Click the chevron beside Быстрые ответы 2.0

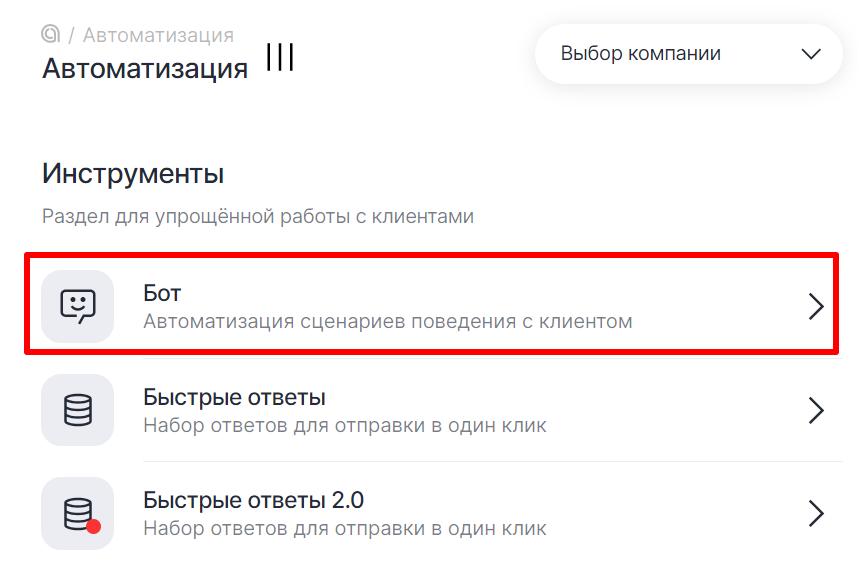click(x=816, y=514)
